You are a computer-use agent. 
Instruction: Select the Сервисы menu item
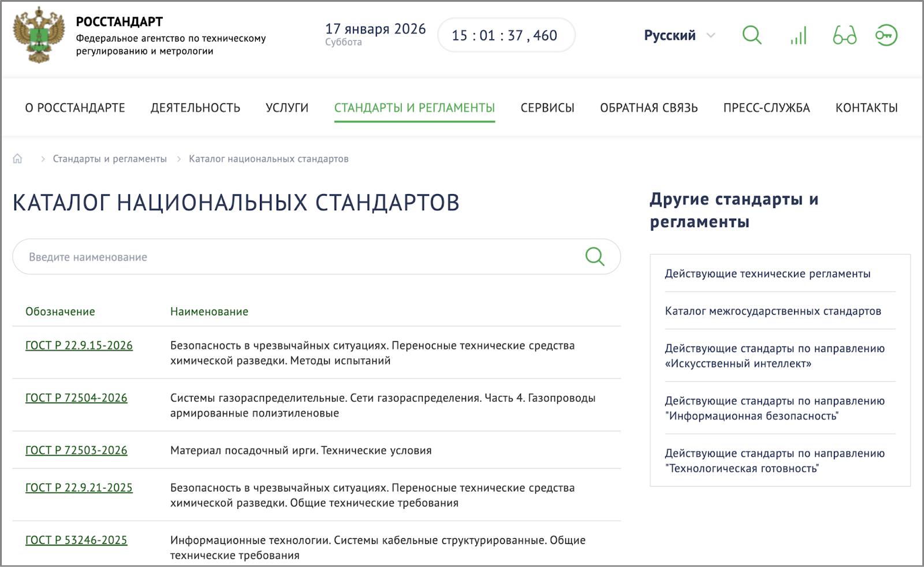547,108
